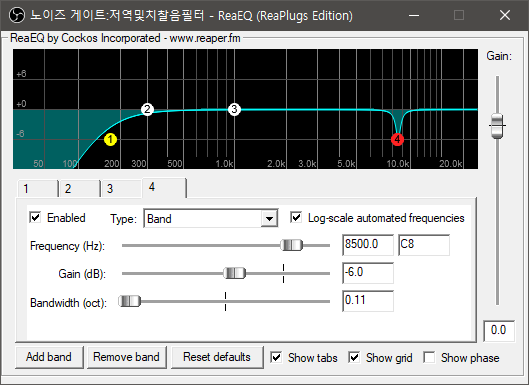This screenshot has height=385, width=529.
Task: Switch to band tab 1
Action: (x=37, y=188)
